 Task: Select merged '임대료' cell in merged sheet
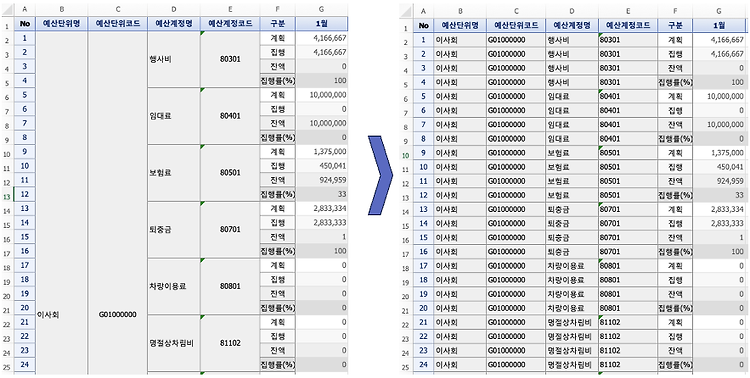tap(174, 116)
